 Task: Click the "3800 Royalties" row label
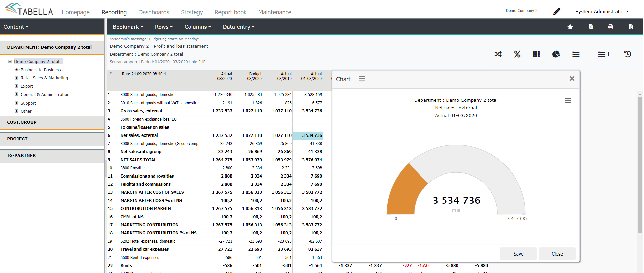click(x=133, y=168)
